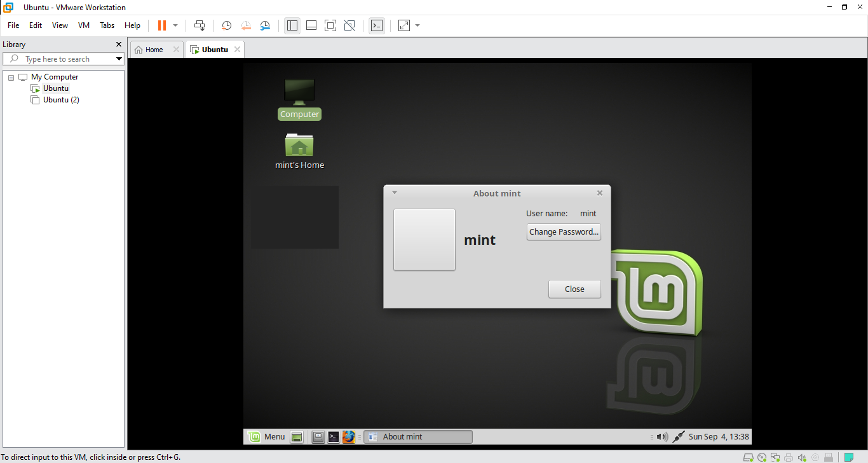The image size is (868, 463).
Task: Click Change Password in About mint dialog
Action: pyautogui.click(x=564, y=232)
